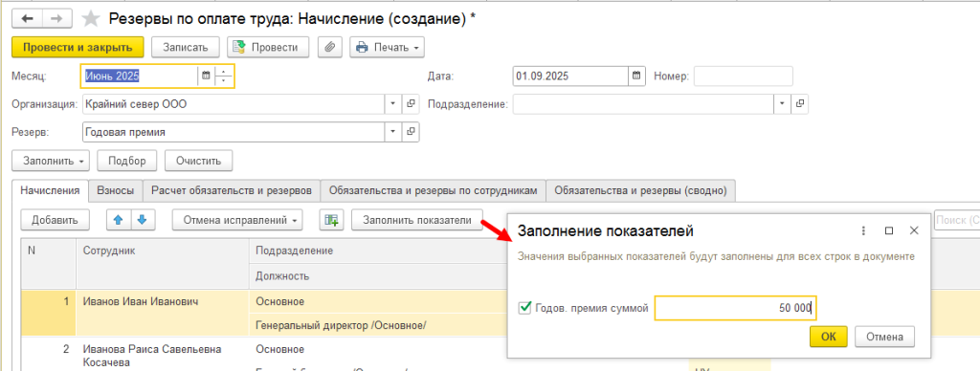
Task: Click the Организация field Крайний север ООО
Action: pyautogui.click(x=234, y=103)
